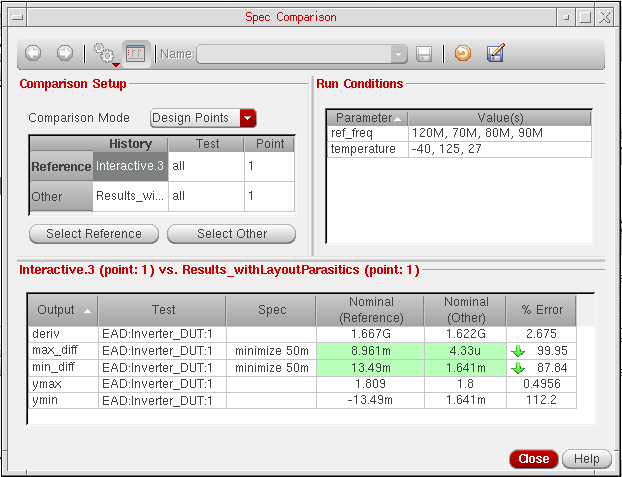The height and width of the screenshot is (477, 622).
Task: Open the gear settings menu icon
Action: pyautogui.click(x=102, y=53)
